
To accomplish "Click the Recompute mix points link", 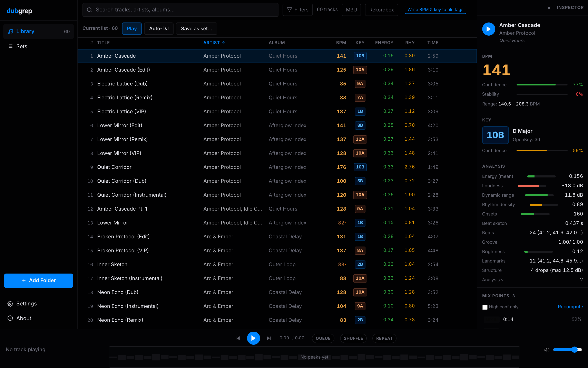I will click(x=570, y=307).
